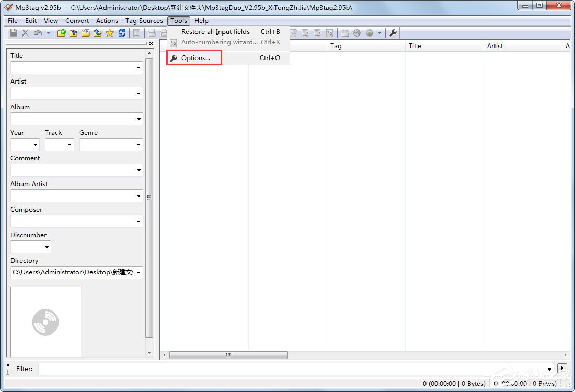575x392 pixels.
Task: Click the Copy tag toolbar icon
Action: [152, 33]
